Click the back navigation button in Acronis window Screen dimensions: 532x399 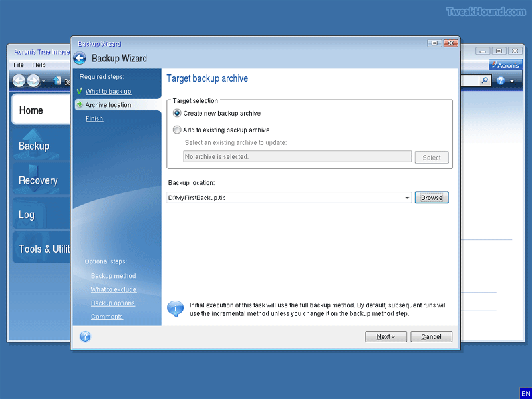19,80
